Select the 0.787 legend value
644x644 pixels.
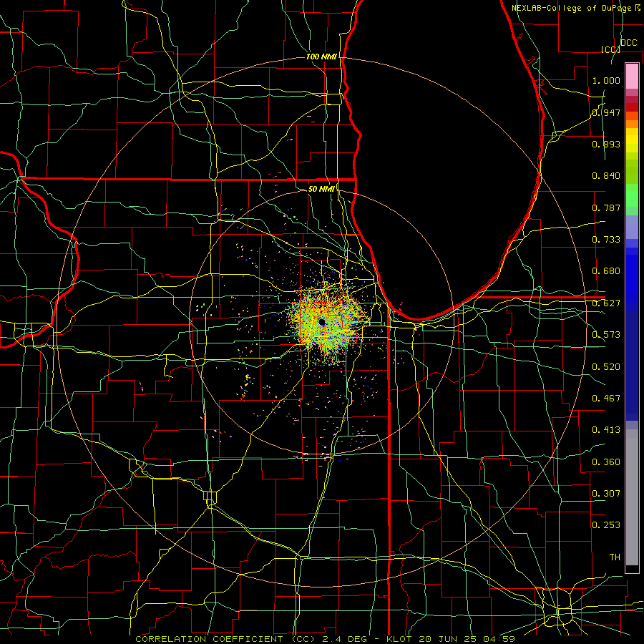point(606,208)
